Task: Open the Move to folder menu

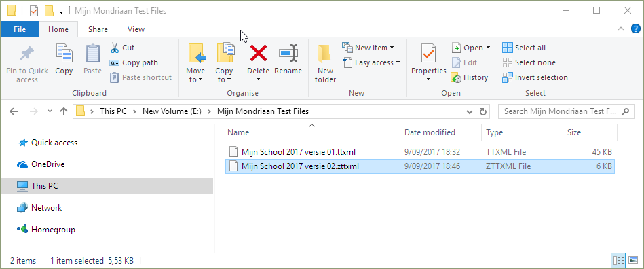Action: 195,63
